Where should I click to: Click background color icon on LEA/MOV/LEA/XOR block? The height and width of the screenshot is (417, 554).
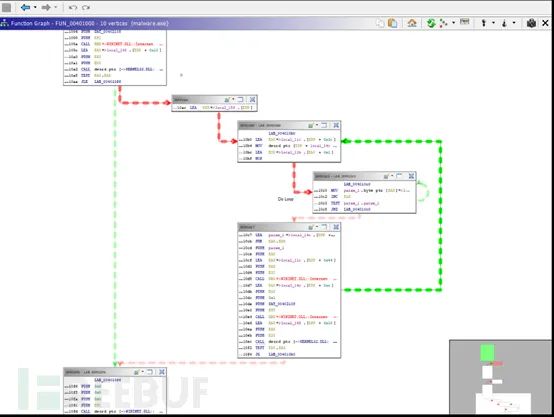point(311,125)
